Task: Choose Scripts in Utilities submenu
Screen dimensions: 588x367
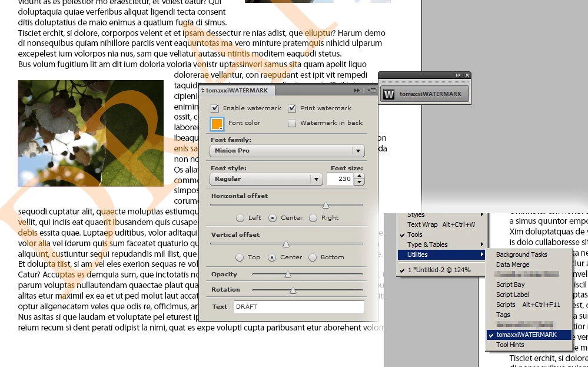Action: click(529, 305)
